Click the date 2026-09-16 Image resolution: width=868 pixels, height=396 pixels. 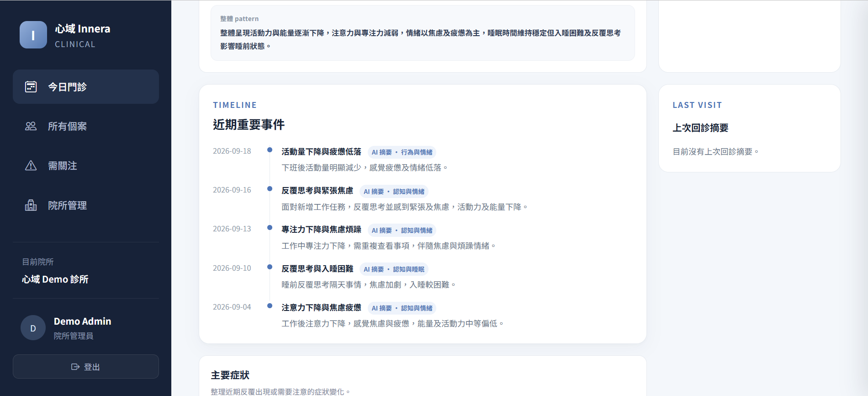[x=232, y=190]
